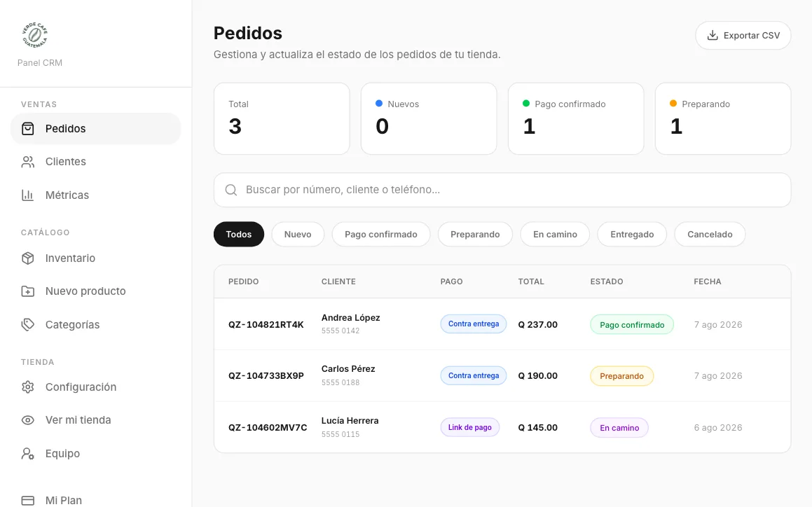
Task: Click Contra entrega badge in Carlos Pérez row
Action: click(474, 376)
